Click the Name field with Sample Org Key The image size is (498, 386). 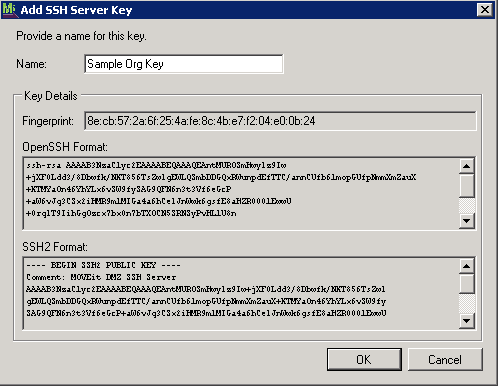pos(184,64)
